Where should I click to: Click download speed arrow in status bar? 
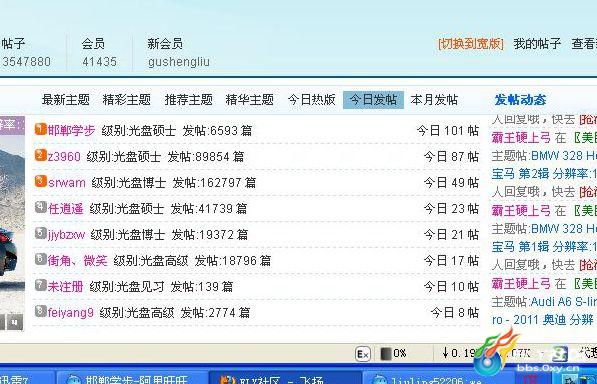pyautogui.click(x=445, y=353)
